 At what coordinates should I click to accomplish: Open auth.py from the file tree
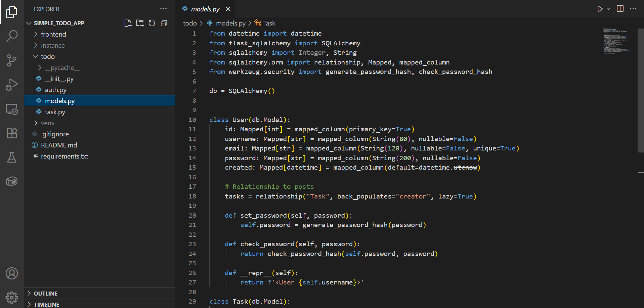coord(56,90)
